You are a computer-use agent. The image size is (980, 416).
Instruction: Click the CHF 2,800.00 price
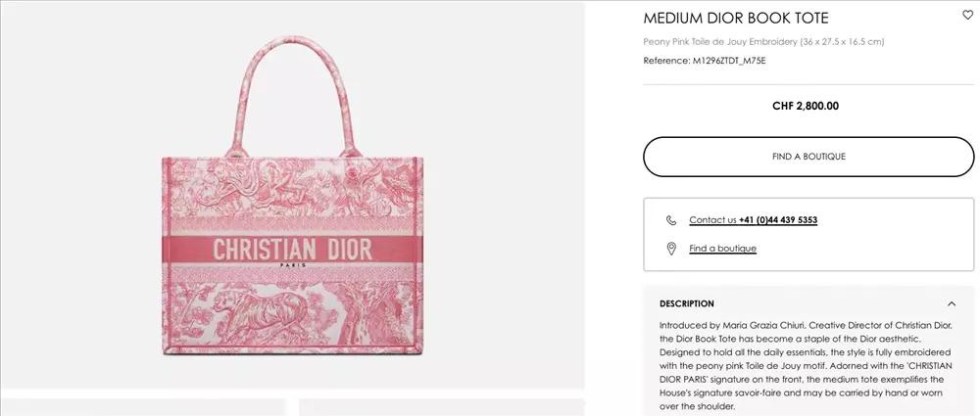point(806,106)
